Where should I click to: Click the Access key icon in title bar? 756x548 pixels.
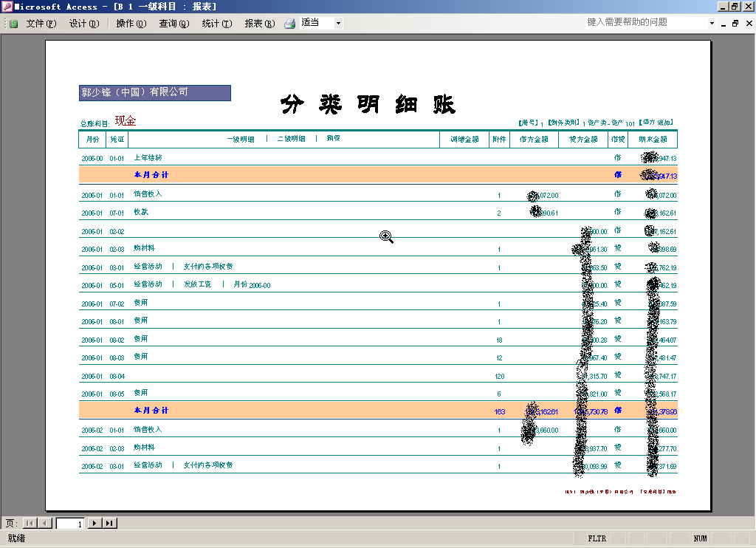click(x=7, y=7)
